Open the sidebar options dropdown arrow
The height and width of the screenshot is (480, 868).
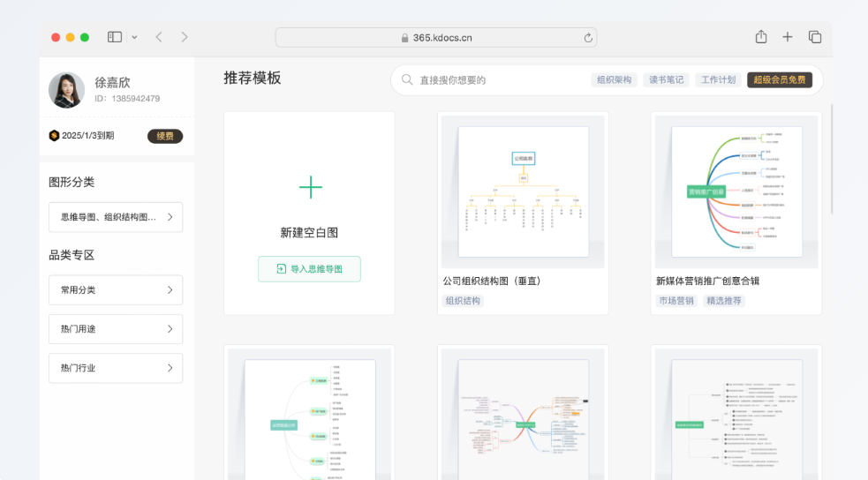pos(134,38)
